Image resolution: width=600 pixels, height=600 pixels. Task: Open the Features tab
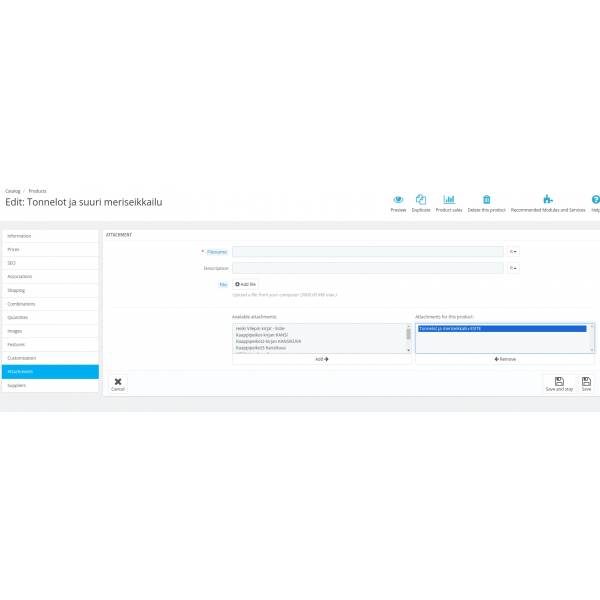[x=50, y=345]
